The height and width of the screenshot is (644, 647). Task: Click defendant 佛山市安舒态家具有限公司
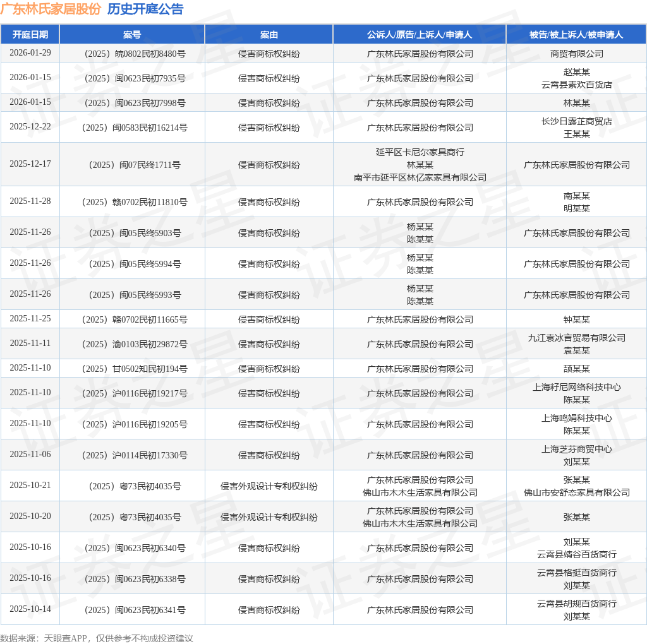click(x=576, y=492)
